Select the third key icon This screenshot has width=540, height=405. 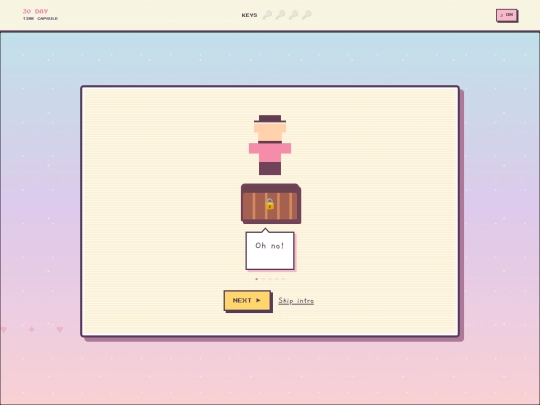(x=294, y=15)
